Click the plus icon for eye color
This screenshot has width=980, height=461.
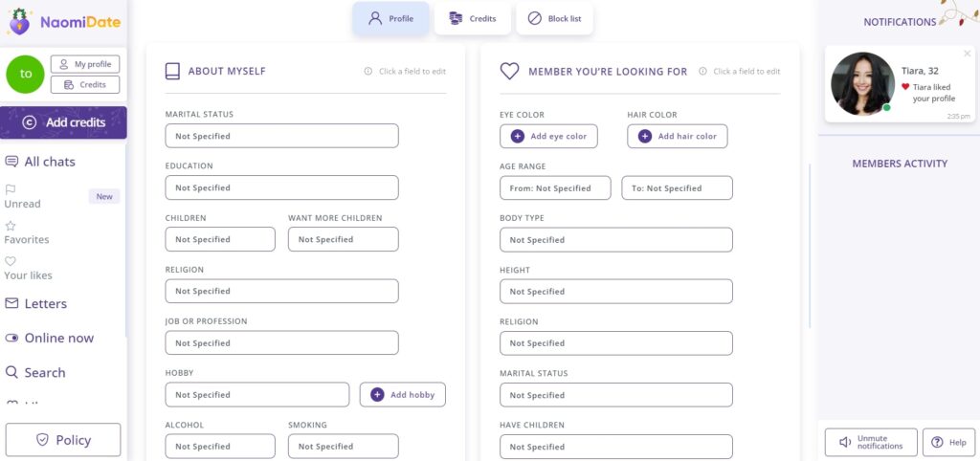click(x=518, y=137)
